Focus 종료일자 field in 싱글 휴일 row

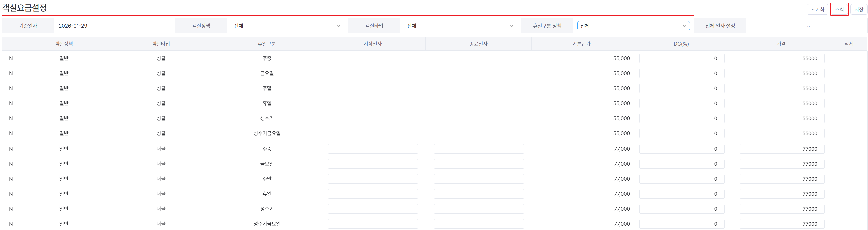tap(478, 103)
